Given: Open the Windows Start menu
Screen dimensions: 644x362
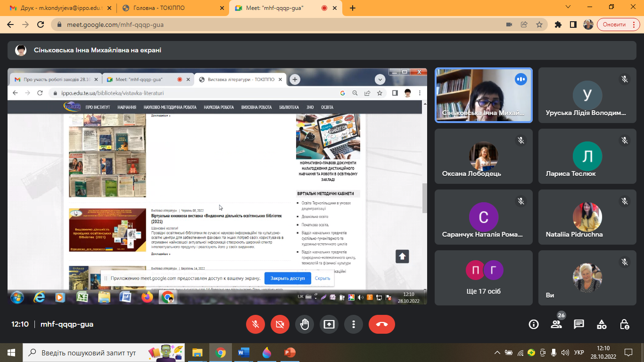Looking at the screenshot, I should [11, 353].
